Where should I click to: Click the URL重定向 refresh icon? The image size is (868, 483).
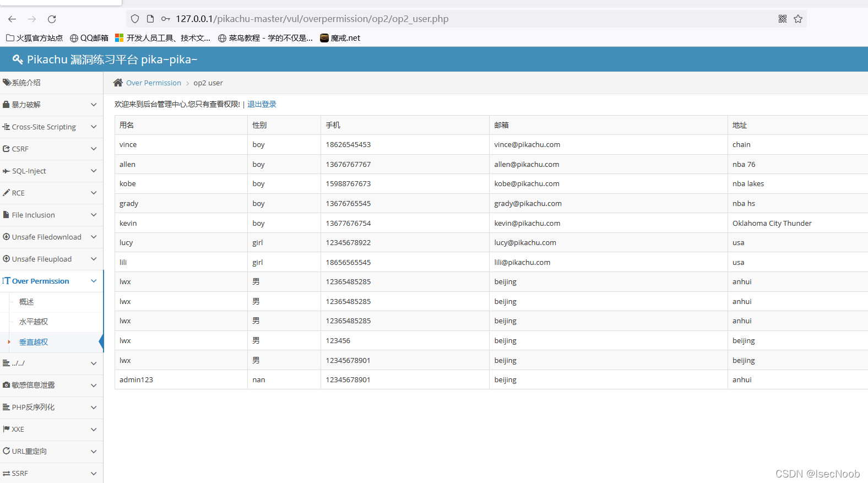6,451
